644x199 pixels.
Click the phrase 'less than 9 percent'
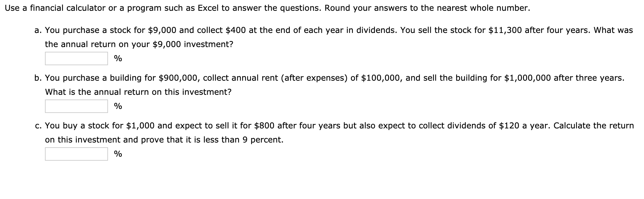244,140
